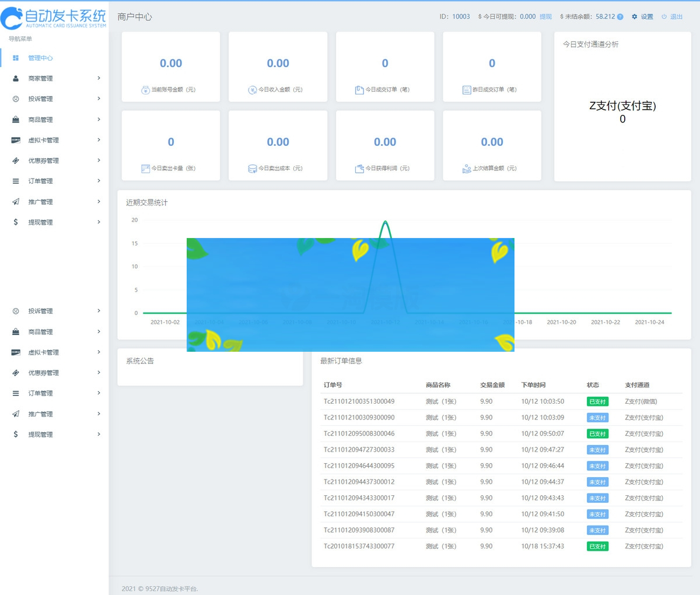
Task: Click the wallet icon for 当前账号金额
Action: click(x=145, y=90)
